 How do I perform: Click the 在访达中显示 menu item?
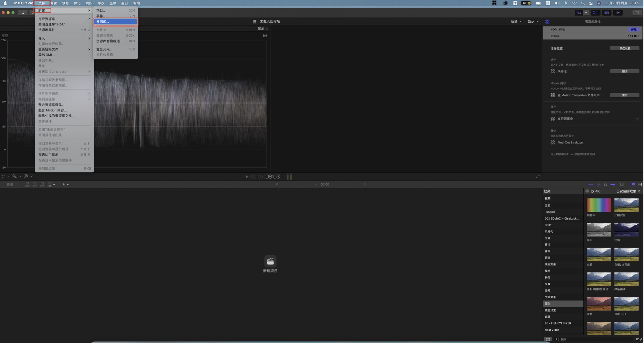(64, 155)
